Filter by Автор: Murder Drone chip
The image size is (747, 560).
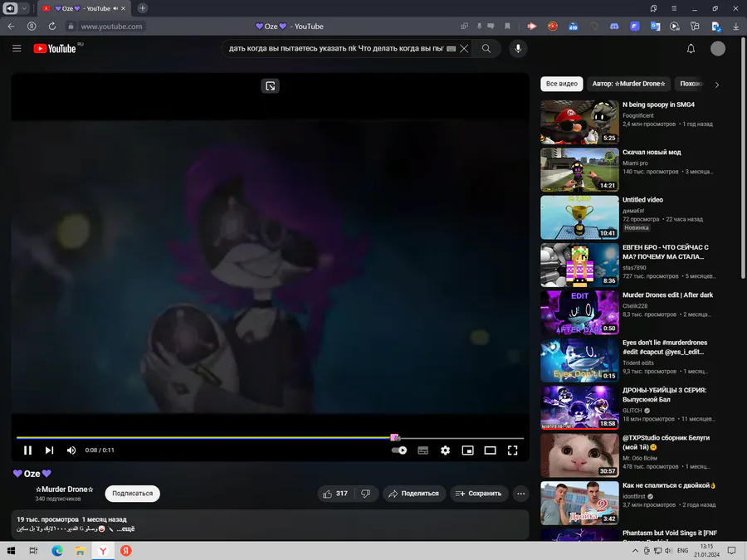point(628,83)
